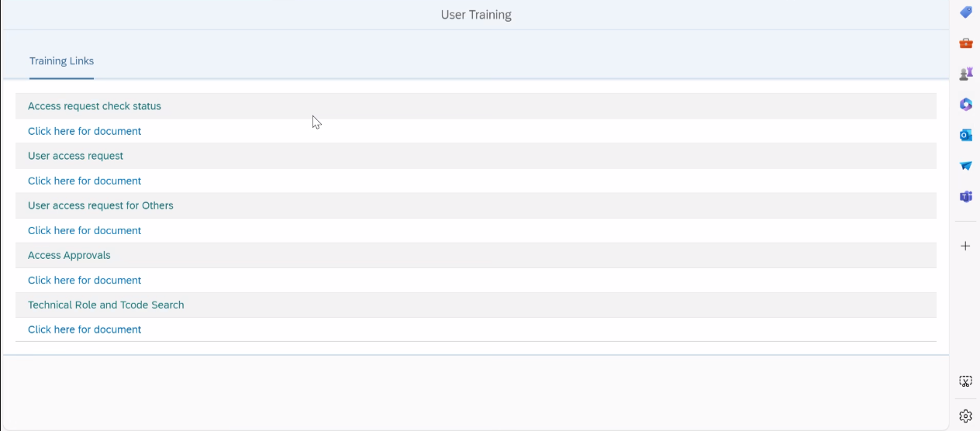Open Outlook from the sidebar
Image resolution: width=980 pixels, height=431 pixels.
(965, 136)
